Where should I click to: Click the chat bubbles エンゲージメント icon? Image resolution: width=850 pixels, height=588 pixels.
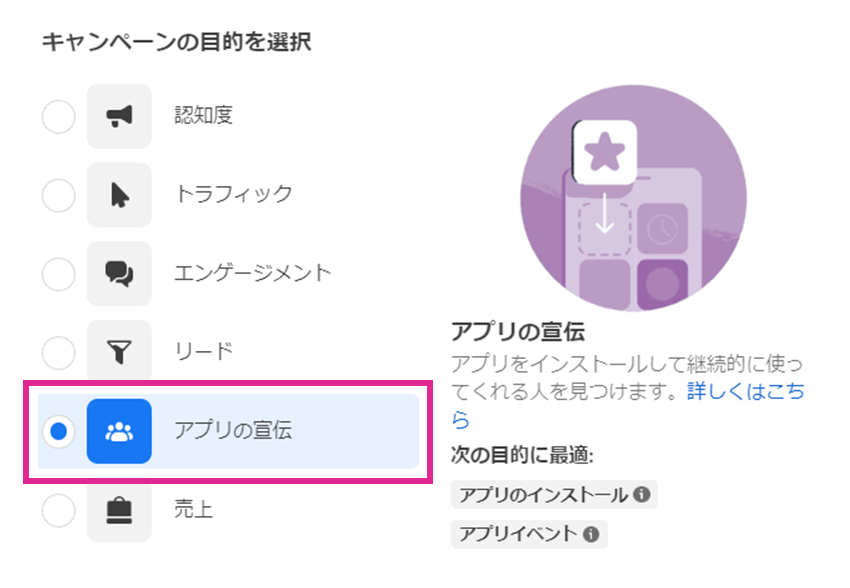(x=119, y=274)
